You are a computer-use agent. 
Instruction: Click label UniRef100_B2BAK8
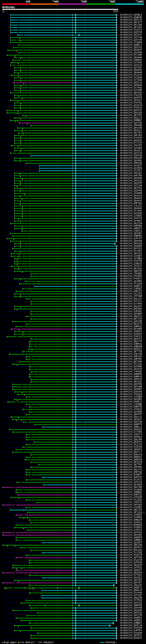click(131, 525)
